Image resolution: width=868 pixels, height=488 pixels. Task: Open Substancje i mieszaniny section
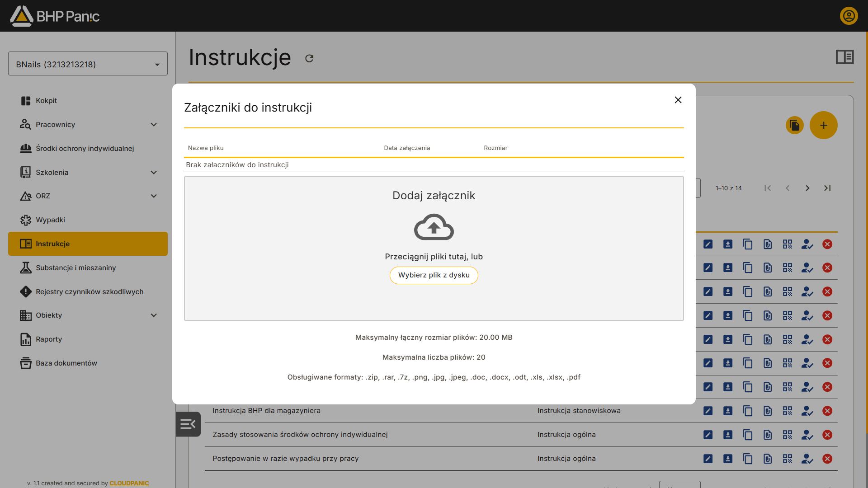click(88, 268)
